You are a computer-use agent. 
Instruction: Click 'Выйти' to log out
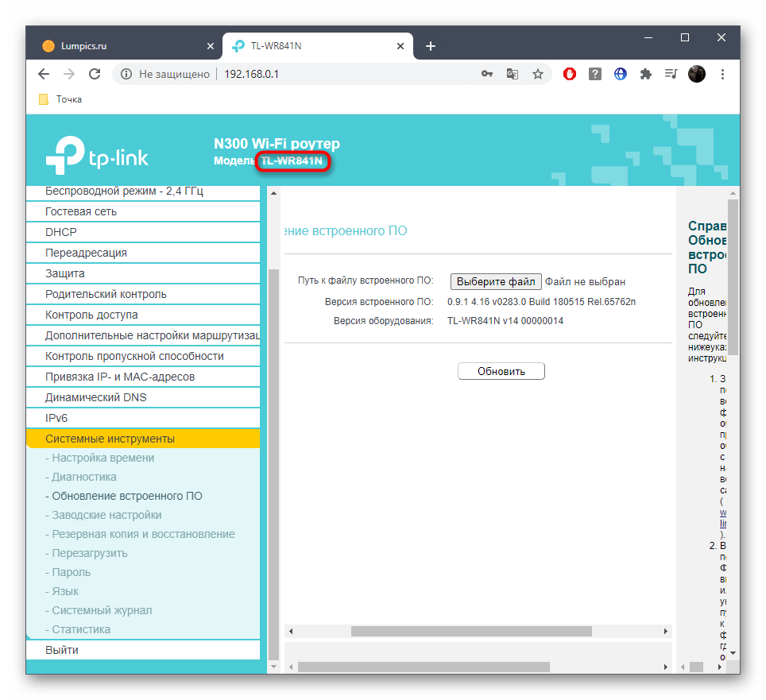tap(143, 650)
